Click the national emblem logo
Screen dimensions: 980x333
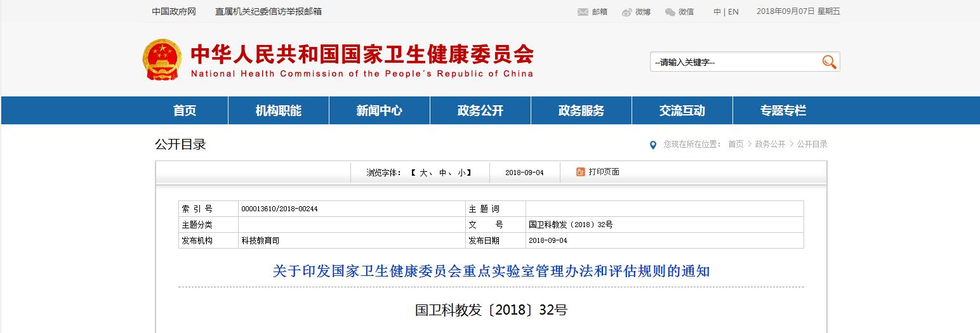click(x=162, y=60)
